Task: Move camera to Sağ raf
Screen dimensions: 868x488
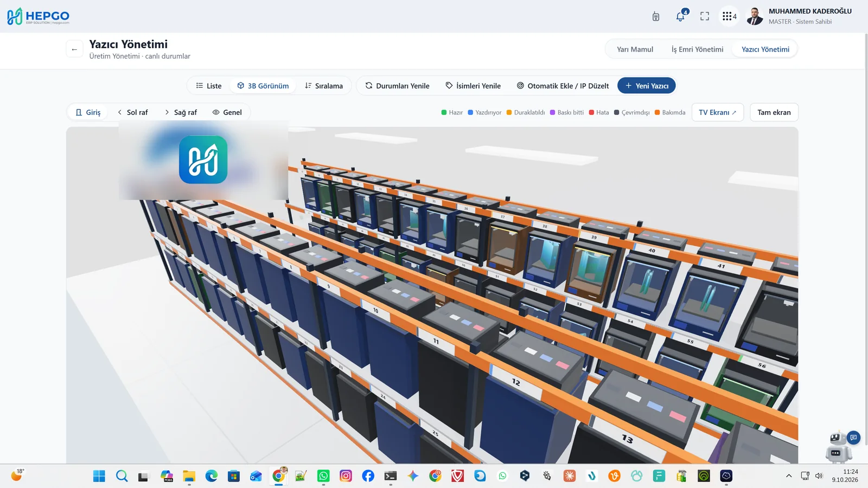Action: click(x=181, y=112)
